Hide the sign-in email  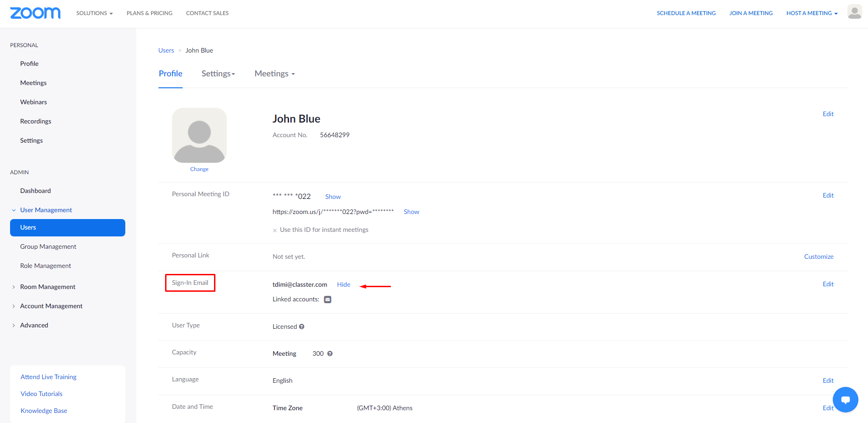point(343,284)
